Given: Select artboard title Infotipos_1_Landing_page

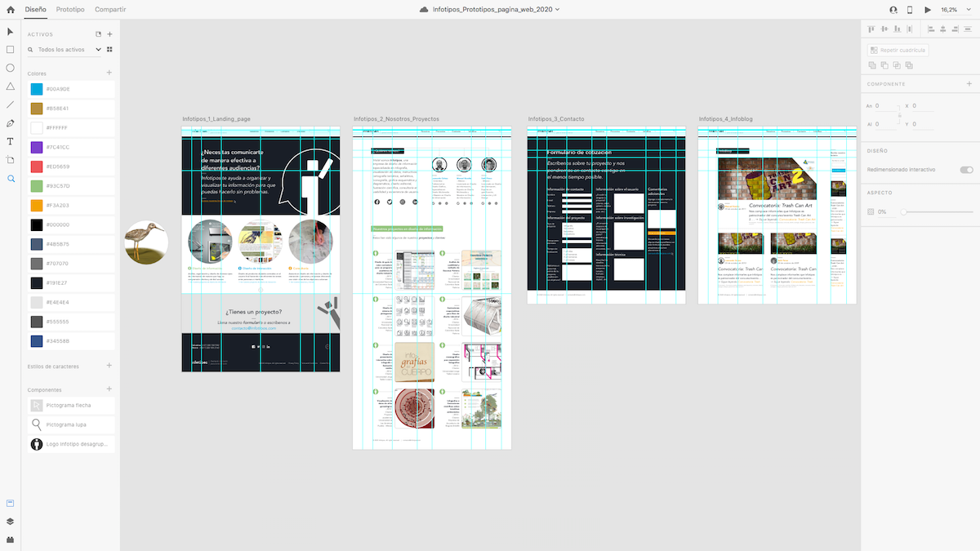Looking at the screenshot, I should pyautogui.click(x=216, y=119).
